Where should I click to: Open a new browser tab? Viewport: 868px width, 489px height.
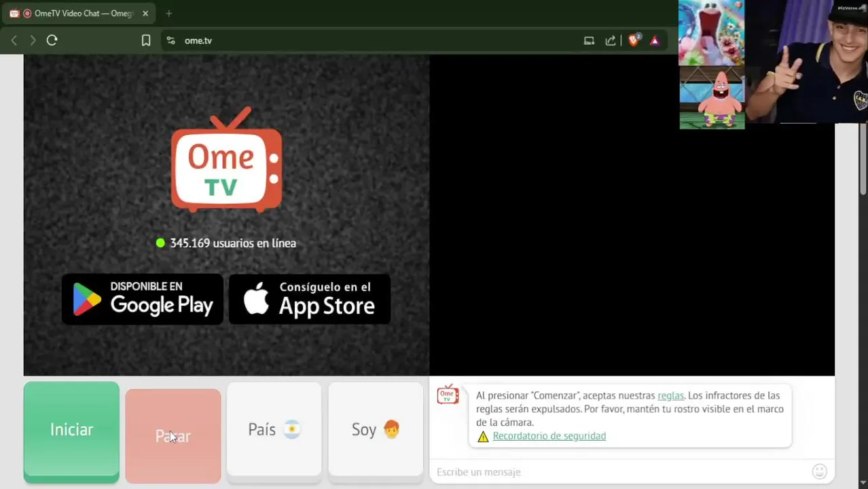click(168, 14)
